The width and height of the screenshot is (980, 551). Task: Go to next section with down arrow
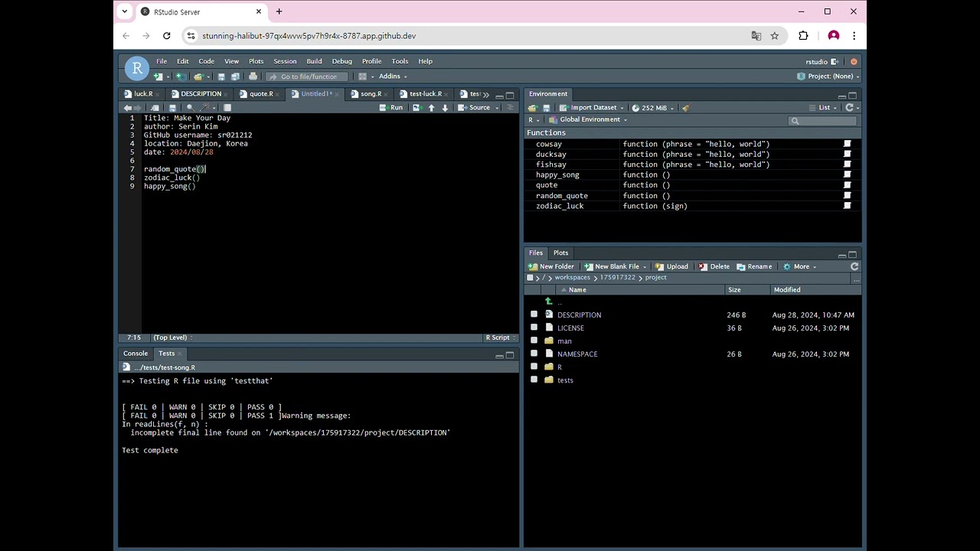[x=445, y=108]
